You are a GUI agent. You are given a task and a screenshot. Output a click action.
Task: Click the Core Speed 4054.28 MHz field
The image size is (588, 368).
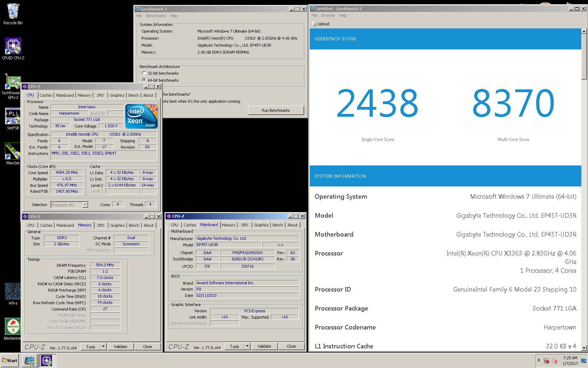point(67,172)
